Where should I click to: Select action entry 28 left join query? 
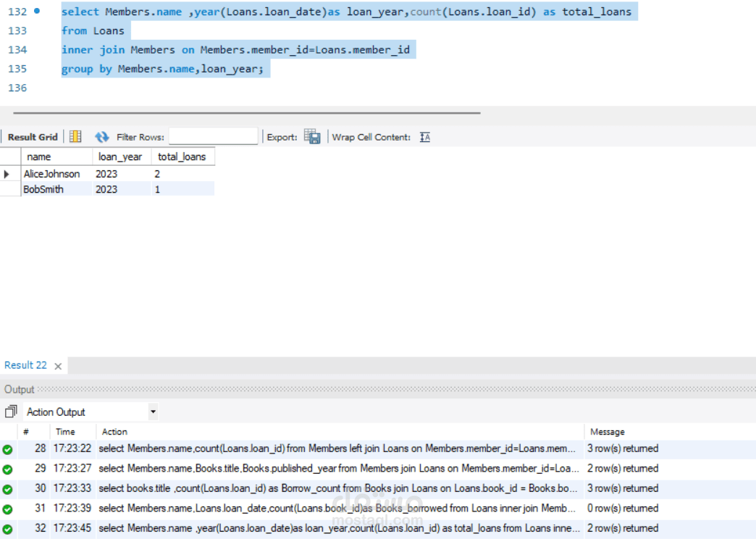337,448
